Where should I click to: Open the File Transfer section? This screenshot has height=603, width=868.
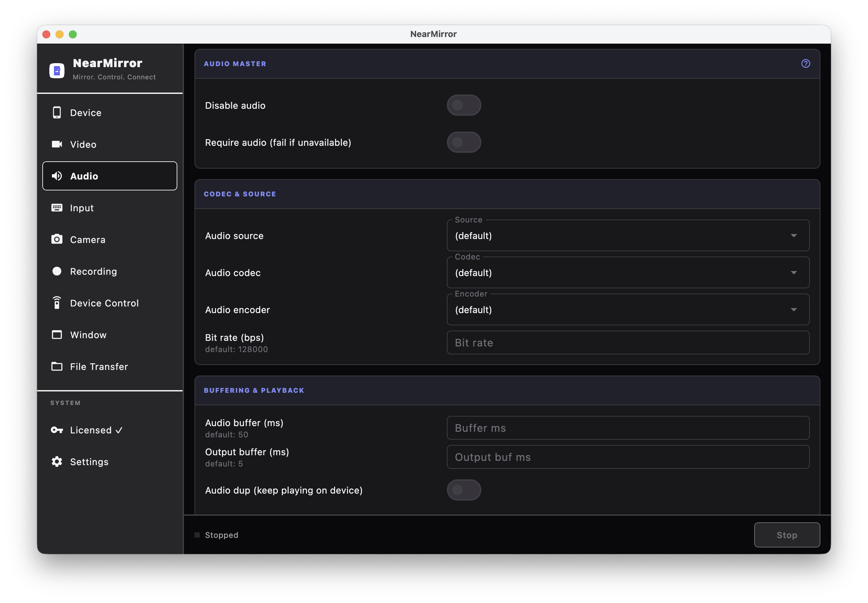(x=109, y=367)
